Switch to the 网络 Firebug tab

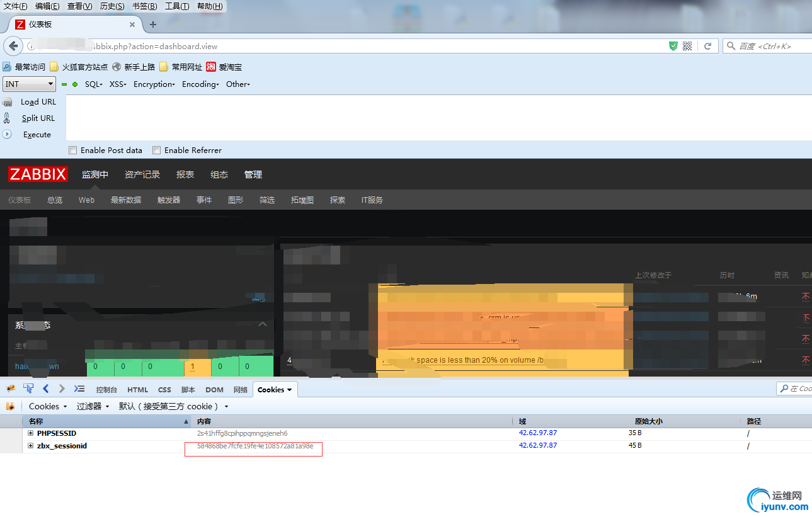tap(241, 390)
